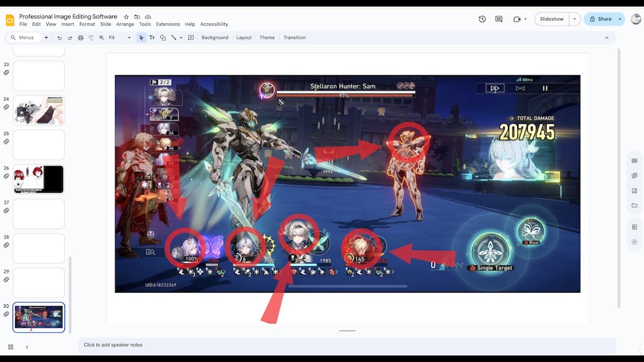Viewport: 644px width, 362px height.
Task: Click the stacked-squares icon in the right side panel
Action: (x=634, y=175)
